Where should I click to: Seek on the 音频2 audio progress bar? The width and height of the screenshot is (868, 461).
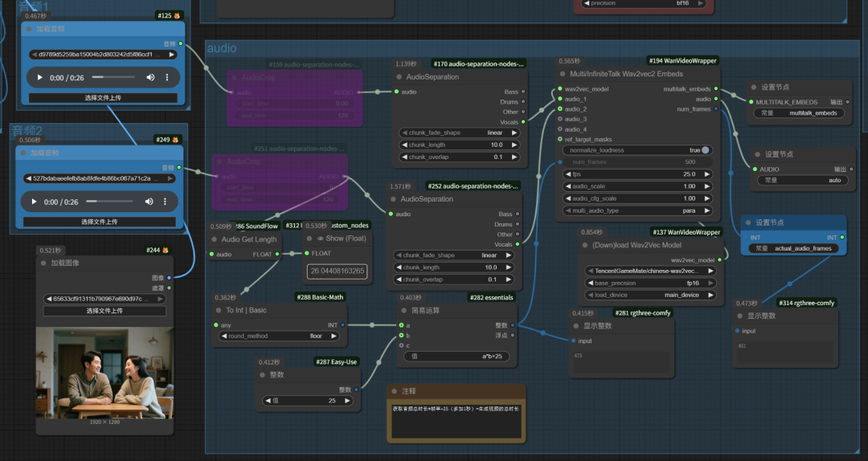pos(109,202)
